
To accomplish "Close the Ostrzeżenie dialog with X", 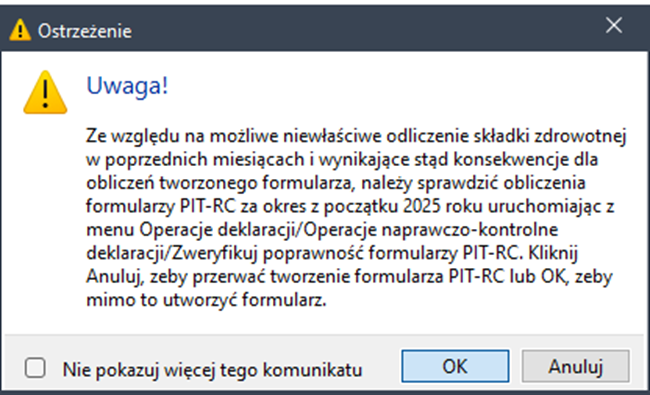I will pos(614,25).
